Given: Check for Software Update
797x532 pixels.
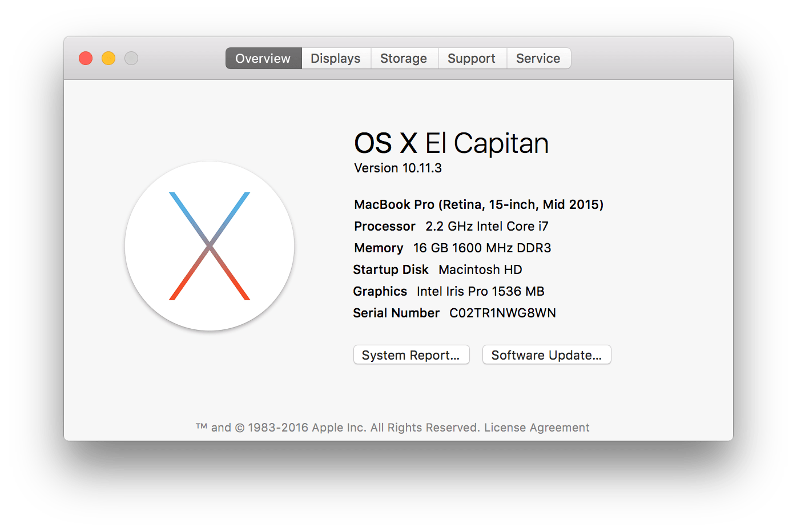Looking at the screenshot, I should 546,354.
